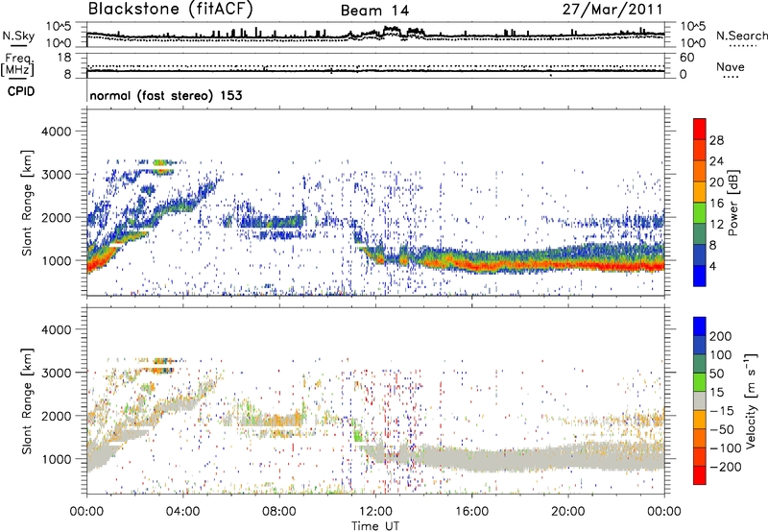
Task: Click the date '27/Mar/2011'
Action: pos(612,10)
